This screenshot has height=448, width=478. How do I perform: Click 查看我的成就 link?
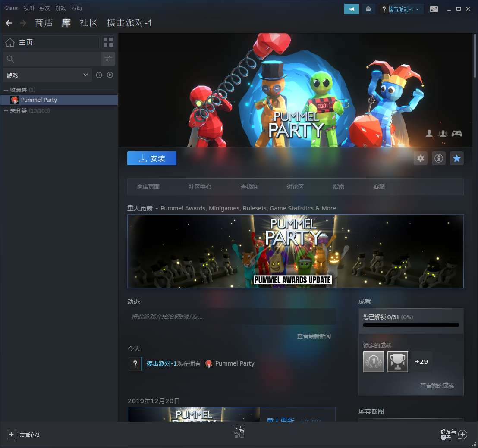pyautogui.click(x=437, y=385)
